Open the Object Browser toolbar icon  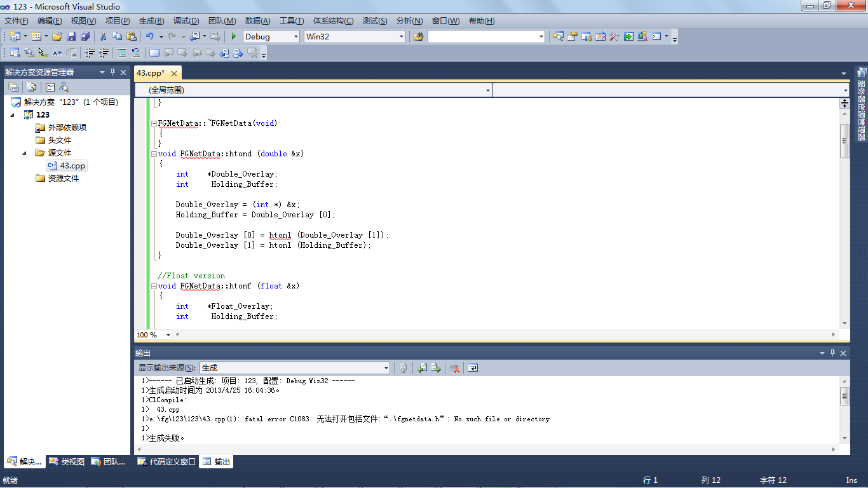click(x=600, y=36)
